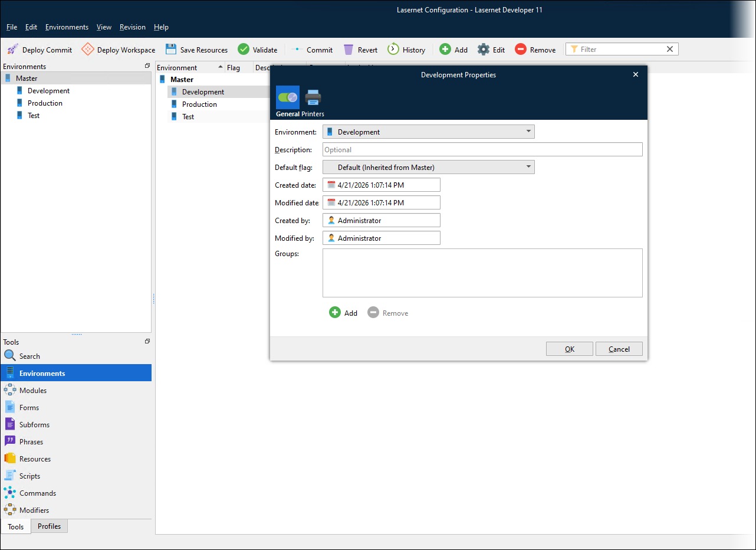Switch to the Printers tab in the dialog
Viewport: 756px width, 550px height.
point(313,102)
